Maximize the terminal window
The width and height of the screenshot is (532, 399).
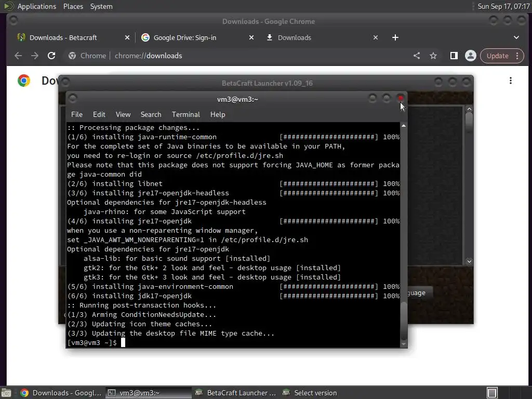[387, 98]
